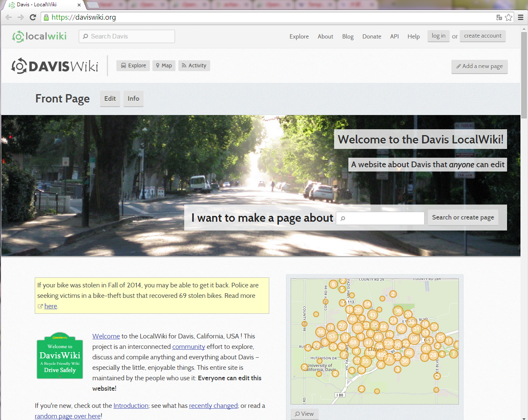This screenshot has height=420, width=528.
Task: Open the community link
Action: click(x=188, y=347)
